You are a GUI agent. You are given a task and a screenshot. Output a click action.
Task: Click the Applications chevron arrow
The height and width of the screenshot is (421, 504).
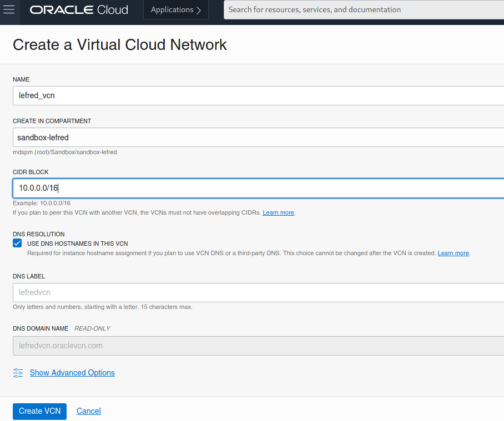coord(199,11)
